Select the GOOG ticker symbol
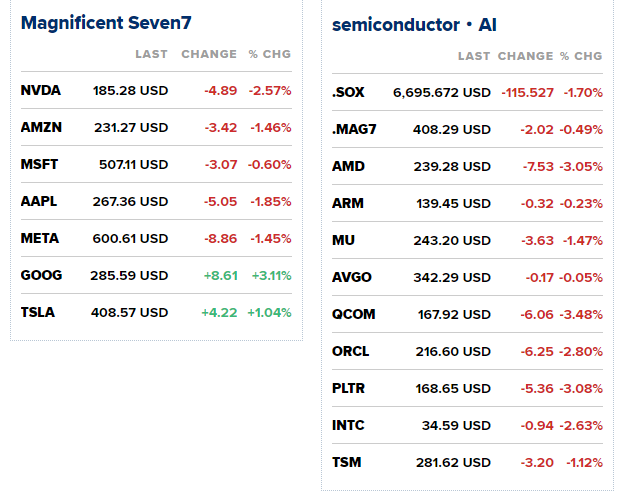This screenshot has height=497, width=625. (x=40, y=275)
